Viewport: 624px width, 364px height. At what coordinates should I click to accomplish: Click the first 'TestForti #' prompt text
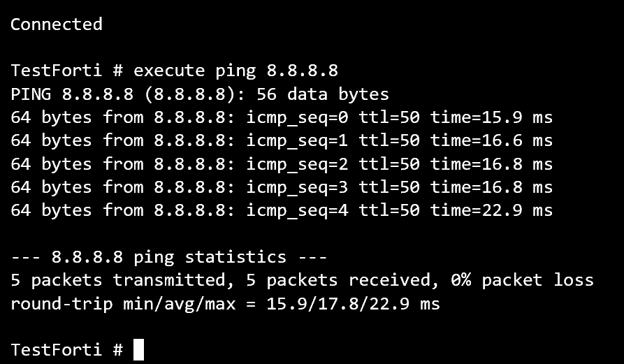click(x=67, y=71)
